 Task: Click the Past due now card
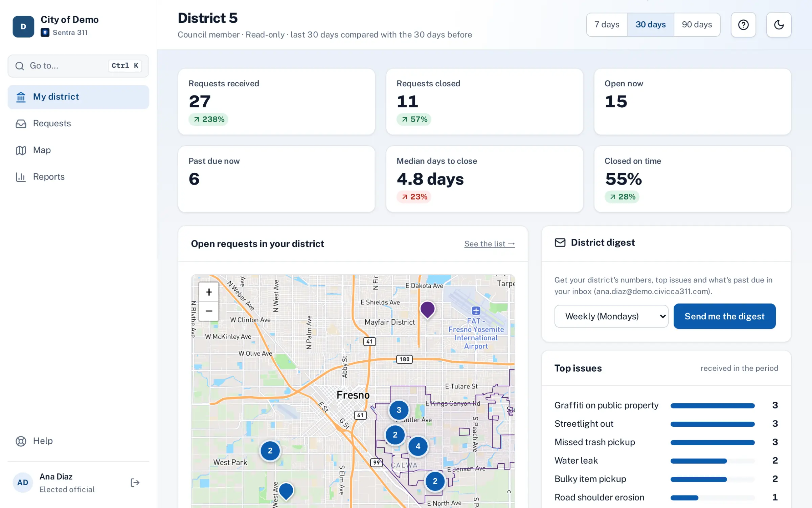coord(276,179)
